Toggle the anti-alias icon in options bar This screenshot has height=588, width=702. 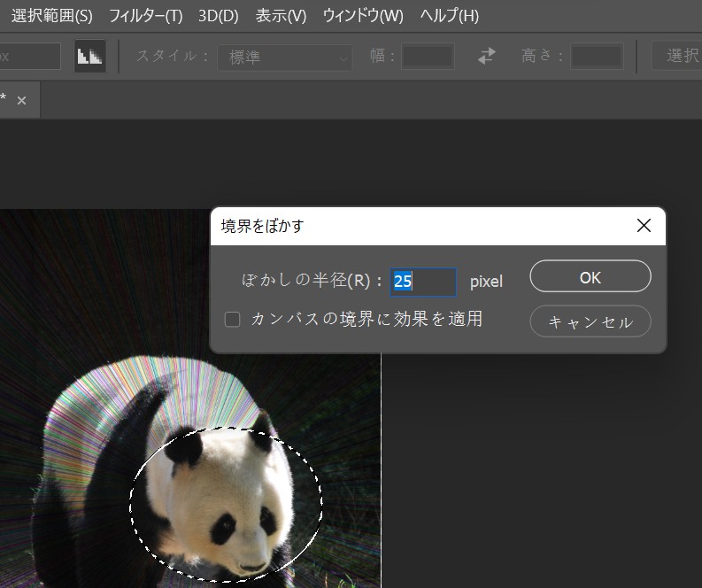pyautogui.click(x=89, y=56)
